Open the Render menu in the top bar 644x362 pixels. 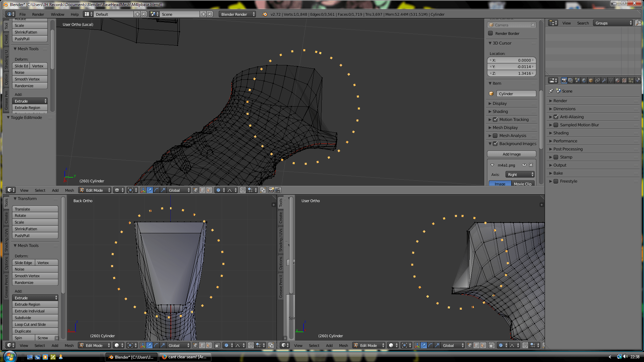click(x=38, y=14)
